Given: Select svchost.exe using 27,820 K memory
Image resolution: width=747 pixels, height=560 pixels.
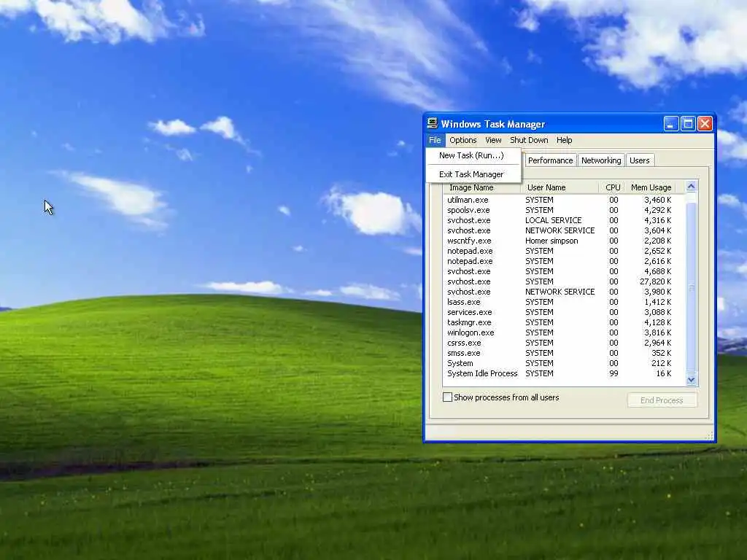Looking at the screenshot, I should tap(560, 281).
